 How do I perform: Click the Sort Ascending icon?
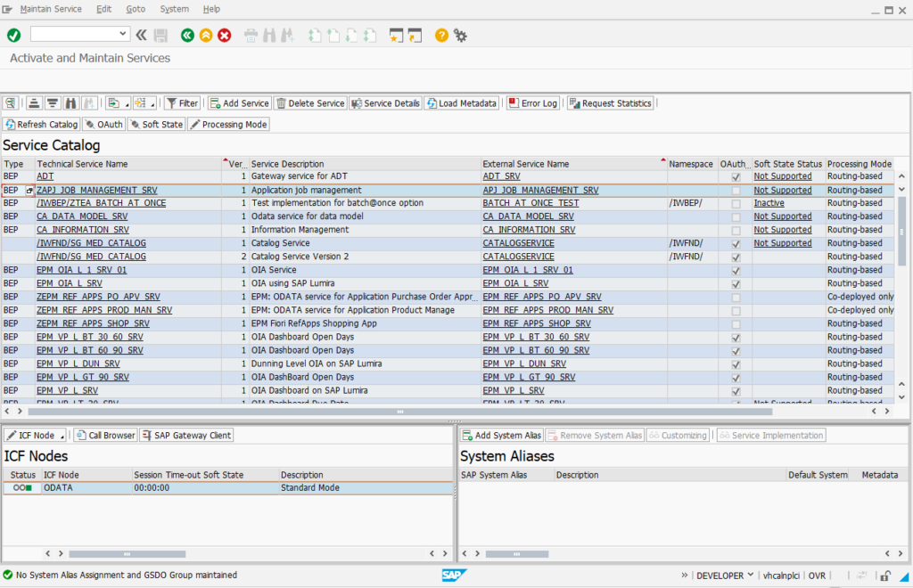35,103
